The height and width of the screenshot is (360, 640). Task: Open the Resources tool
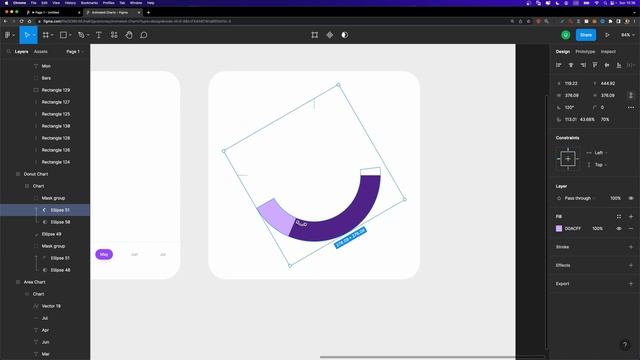coord(114,35)
